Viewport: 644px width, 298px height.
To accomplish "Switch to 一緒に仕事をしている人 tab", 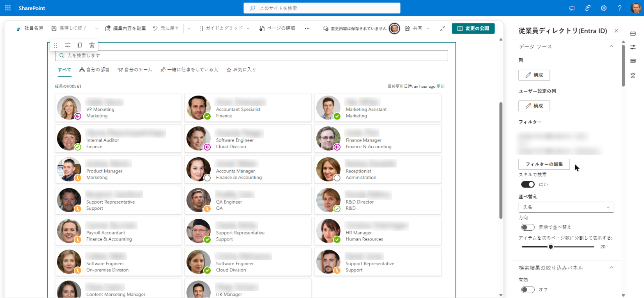I will coord(189,70).
